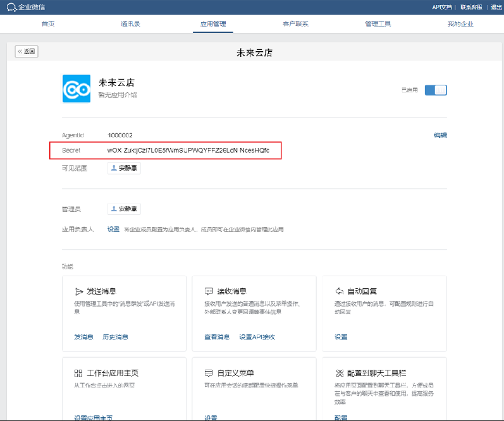This screenshot has width=504, height=421.
Task: Click 设置 link for 应用负责人
Action: pyautogui.click(x=113, y=229)
